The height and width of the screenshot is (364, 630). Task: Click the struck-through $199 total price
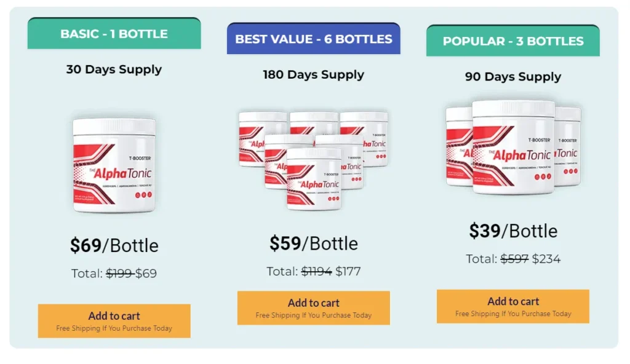click(x=120, y=274)
